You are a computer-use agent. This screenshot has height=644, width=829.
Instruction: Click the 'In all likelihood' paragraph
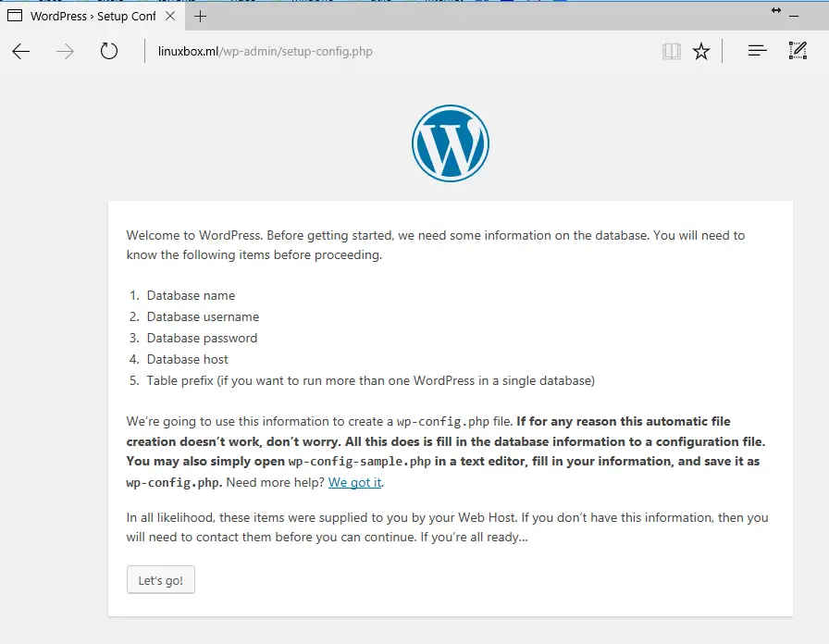[447, 527]
